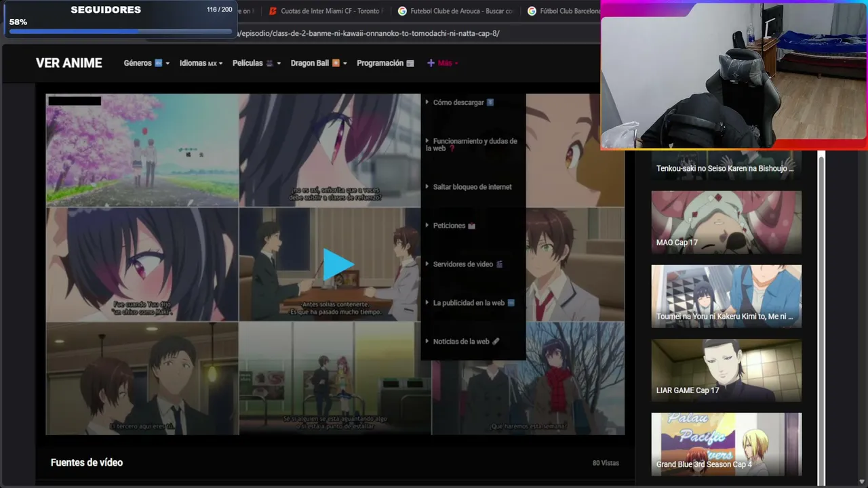
Task: Expand the Géneros dropdown menu
Action: tap(146, 63)
